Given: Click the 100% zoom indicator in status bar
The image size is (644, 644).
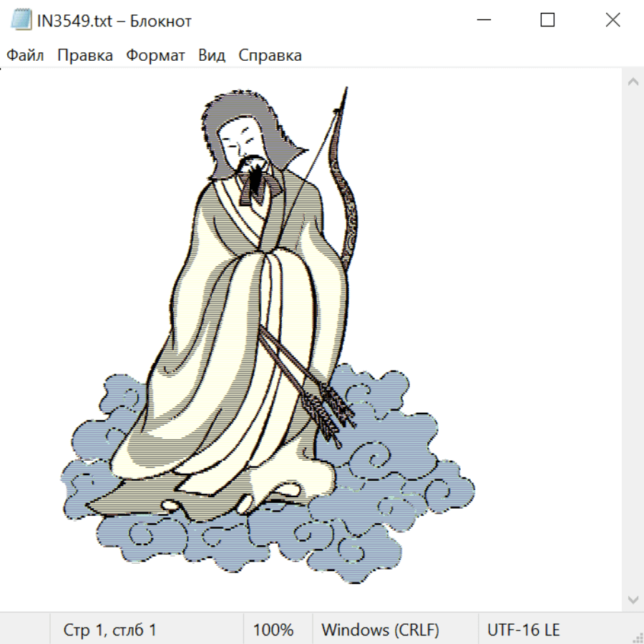Looking at the screenshot, I should coord(273,630).
